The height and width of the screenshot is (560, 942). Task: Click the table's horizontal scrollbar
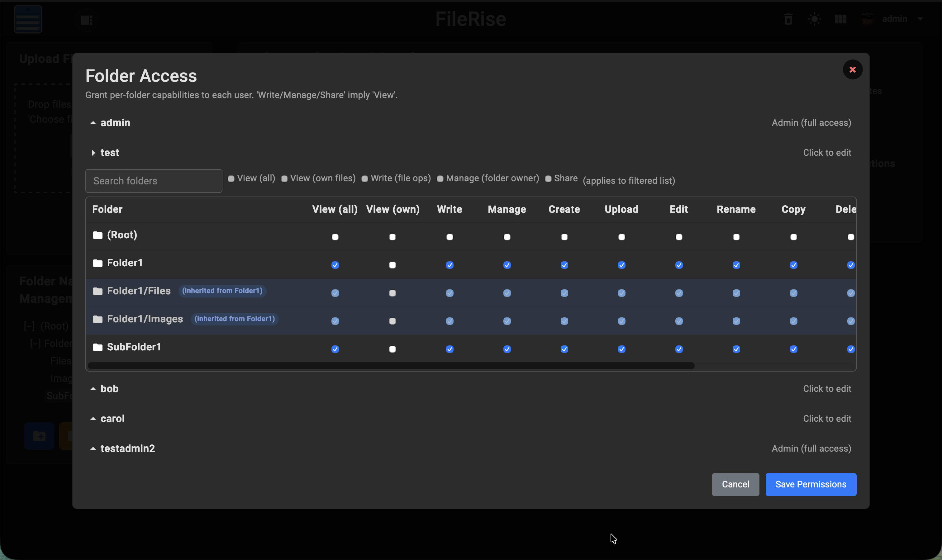click(391, 365)
